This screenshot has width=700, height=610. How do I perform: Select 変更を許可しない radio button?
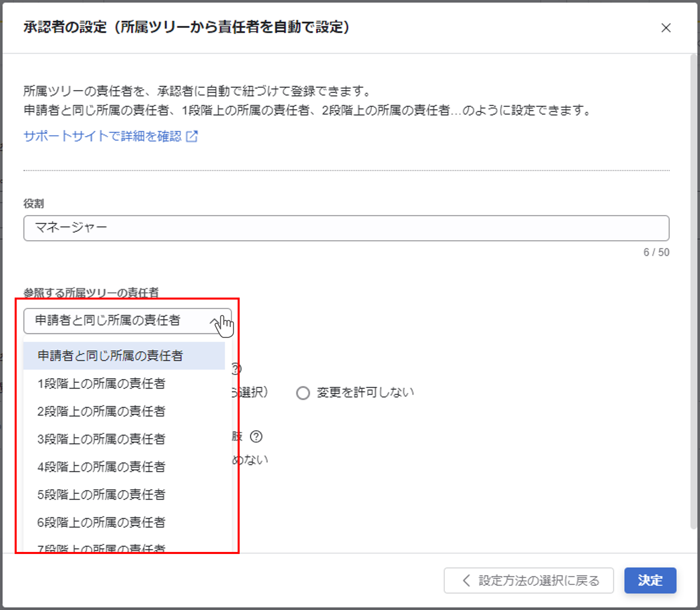[x=303, y=393]
